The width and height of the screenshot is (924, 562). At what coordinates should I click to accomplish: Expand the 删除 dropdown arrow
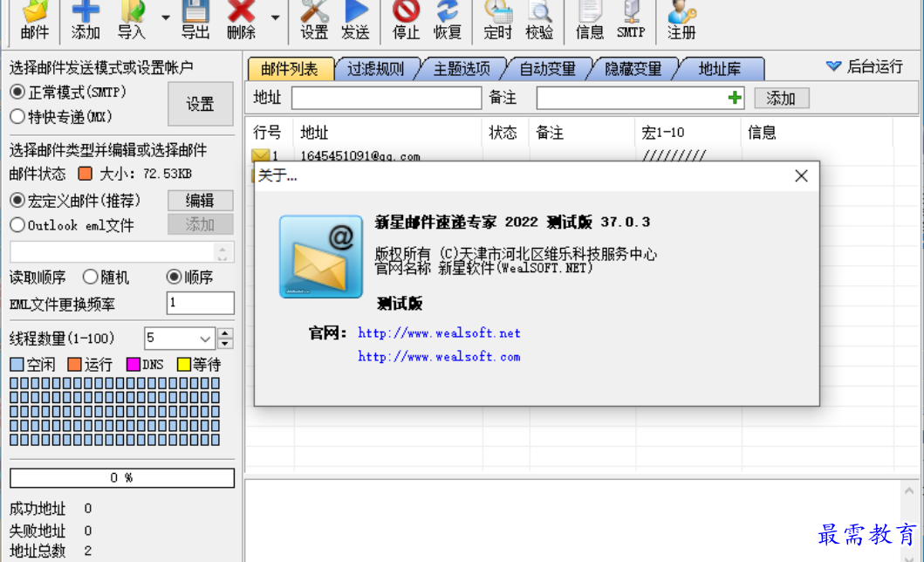(275, 17)
